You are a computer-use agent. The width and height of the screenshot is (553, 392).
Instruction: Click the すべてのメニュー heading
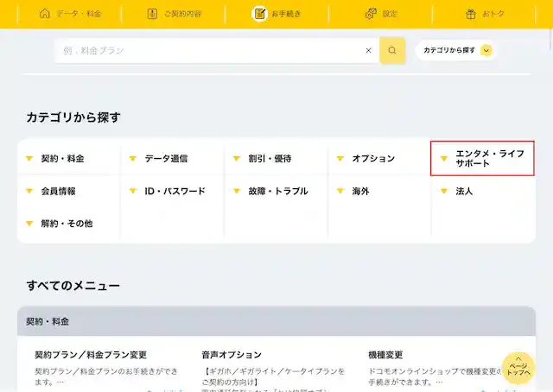[73, 285]
